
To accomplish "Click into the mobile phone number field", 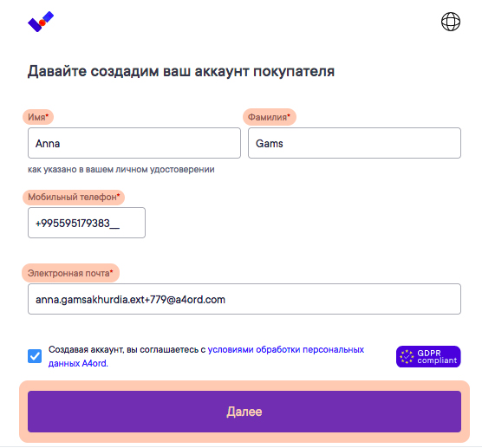I will coord(87,223).
